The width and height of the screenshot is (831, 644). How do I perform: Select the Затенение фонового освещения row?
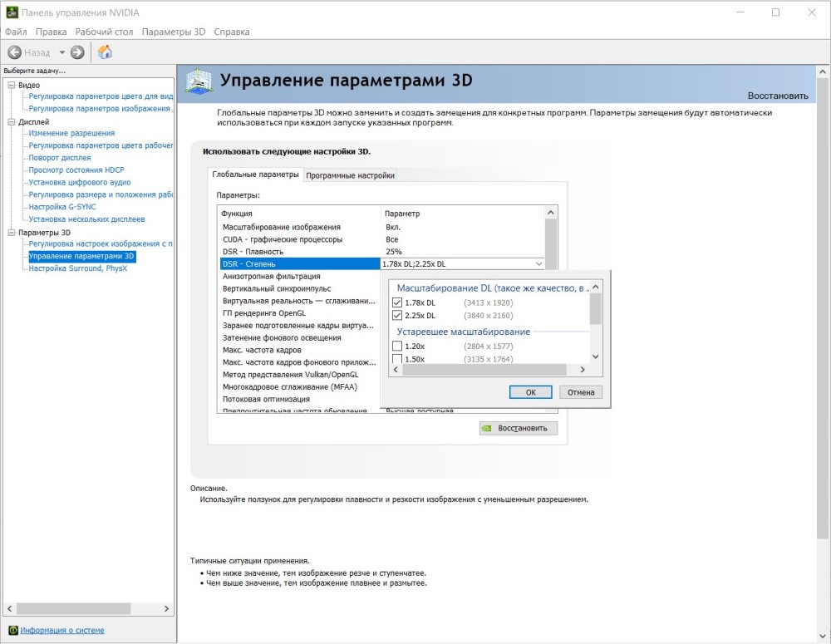tap(299, 337)
